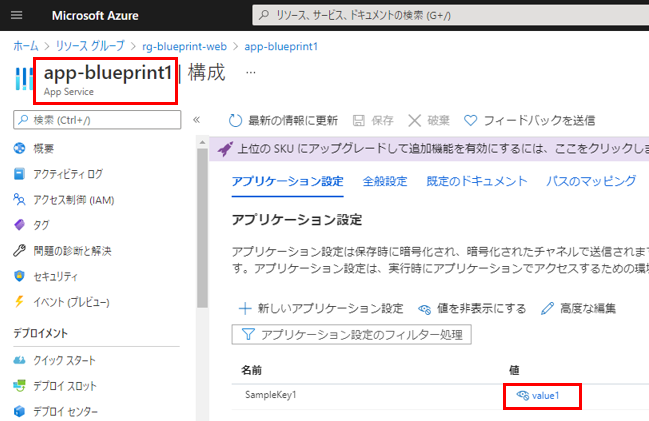649x421 pixels.
Task: Open rg-blueprint-web breadcrumb
Action: click(184, 46)
